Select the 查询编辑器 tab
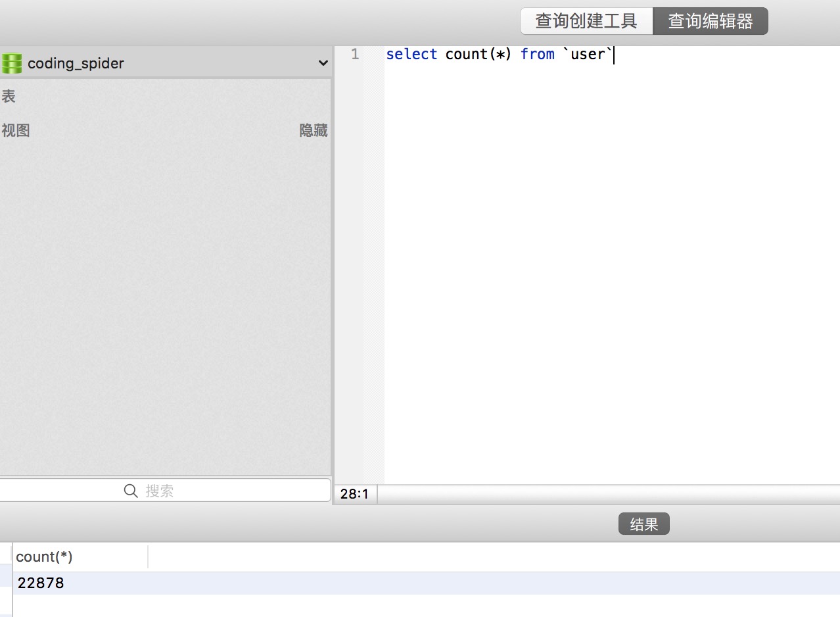The width and height of the screenshot is (840, 617). (x=710, y=21)
